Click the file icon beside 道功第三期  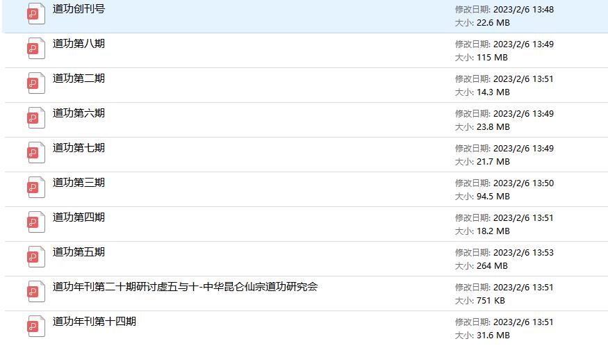[x=36, y=188]
